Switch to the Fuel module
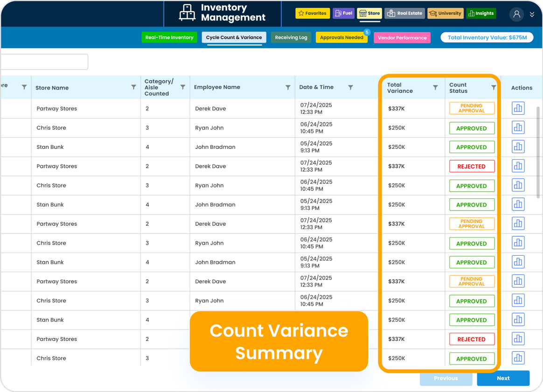This screenshot has width=543, height=392. pos(343,14)
